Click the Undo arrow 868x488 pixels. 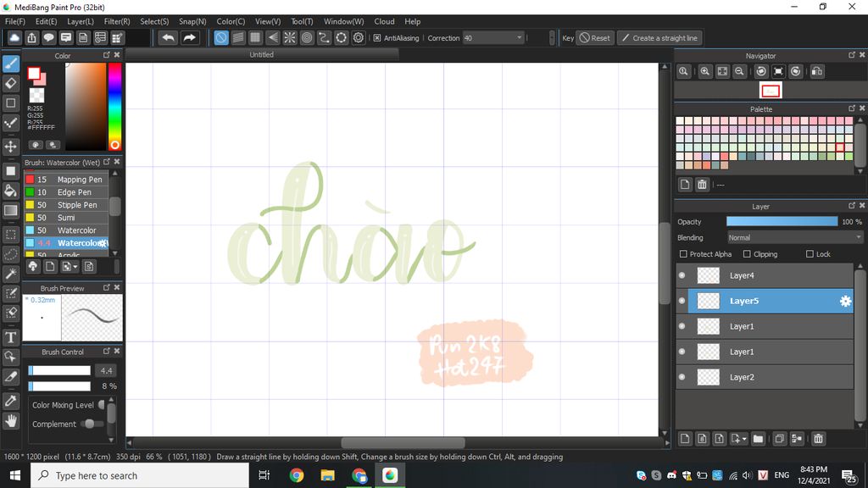point(169,37)
